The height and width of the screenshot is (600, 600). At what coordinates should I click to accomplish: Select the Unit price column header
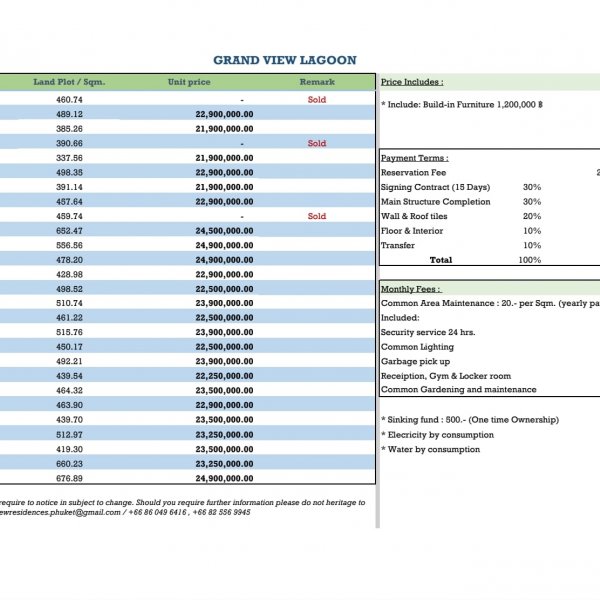(x=189, y=82)
